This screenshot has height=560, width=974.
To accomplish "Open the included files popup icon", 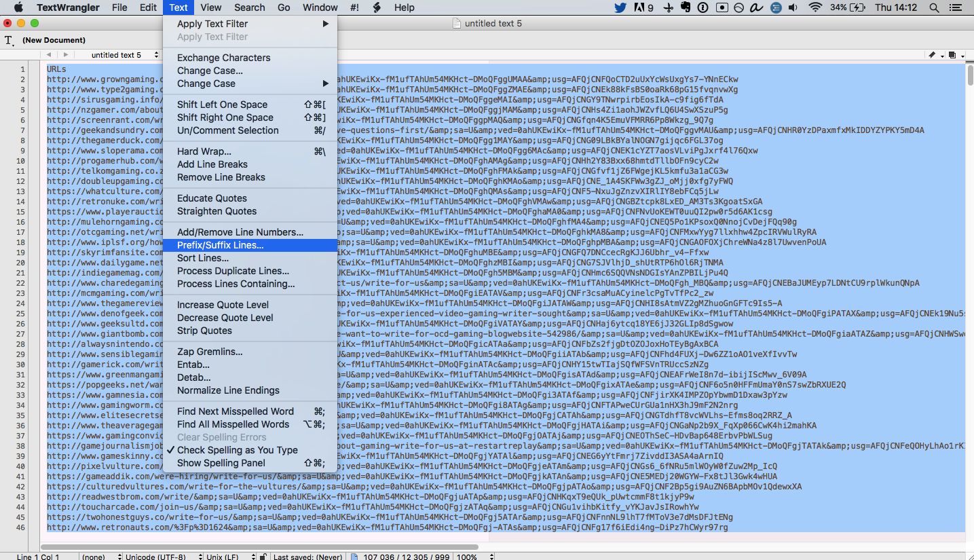I will tap(955, 55).
